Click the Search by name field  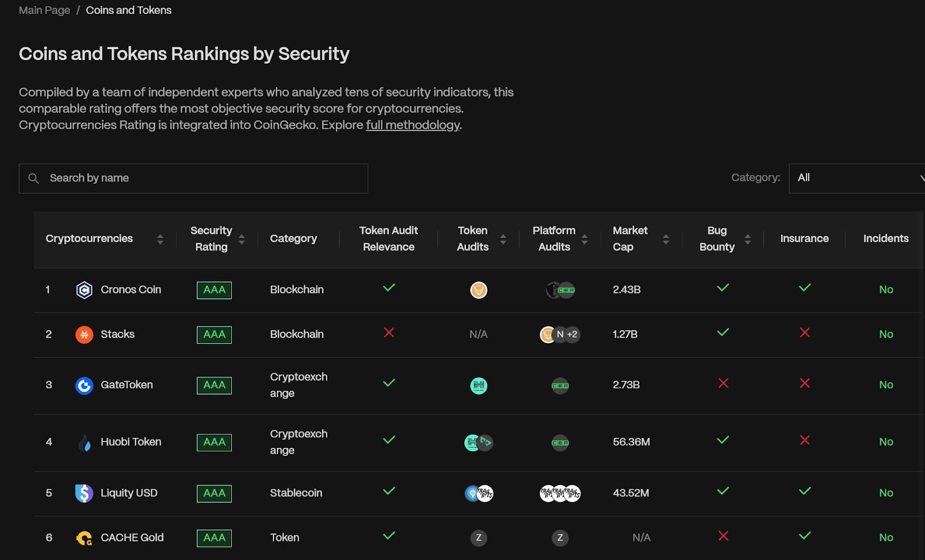202,178
